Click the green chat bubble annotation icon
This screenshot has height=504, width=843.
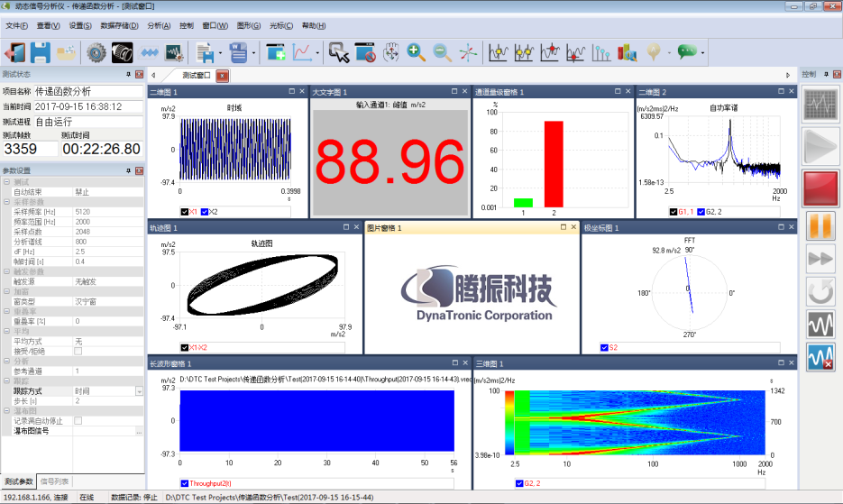point(687,52)
